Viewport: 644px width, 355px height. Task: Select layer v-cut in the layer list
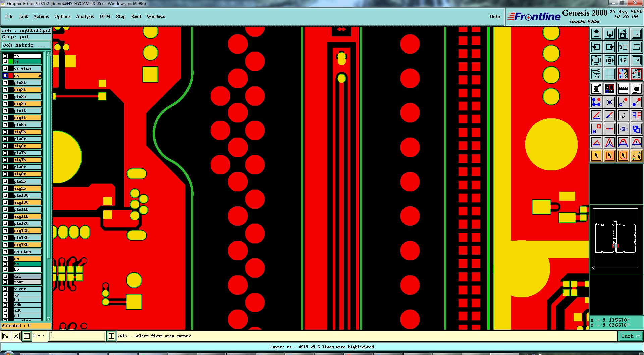(x=28, y=289)
